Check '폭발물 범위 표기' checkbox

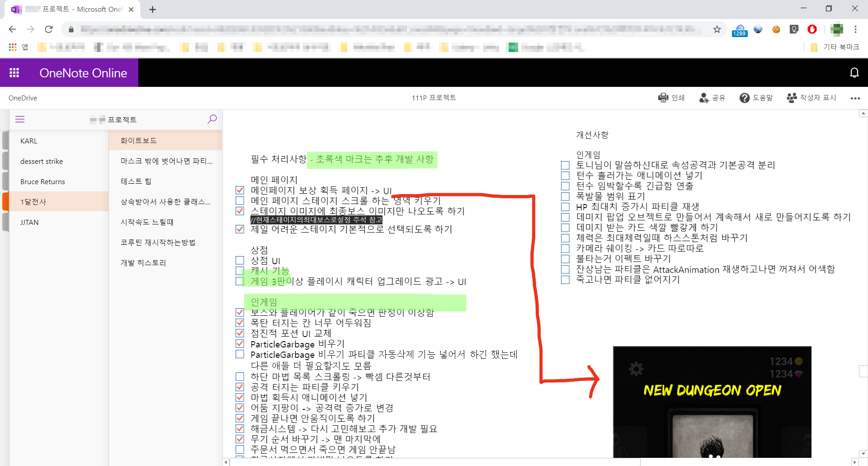(x=565, y=196)
